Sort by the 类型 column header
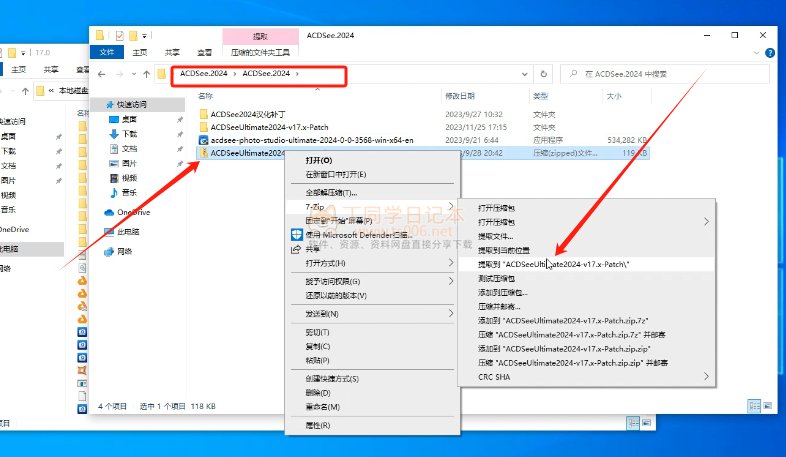786x457 pixels. pos(540,96)
